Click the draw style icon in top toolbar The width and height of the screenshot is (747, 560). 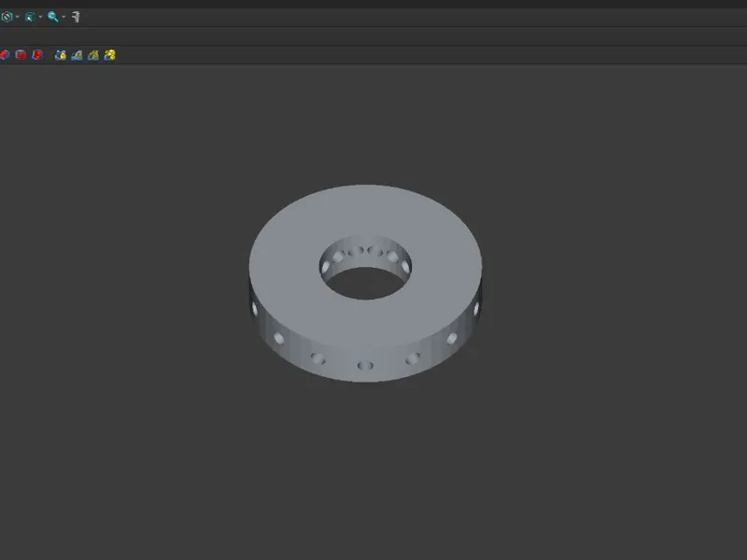[x=7, y=17]
